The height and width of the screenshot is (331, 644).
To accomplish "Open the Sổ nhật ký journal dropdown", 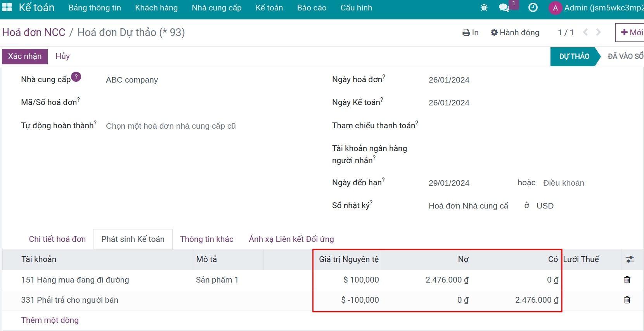I will pyautogui.click(x=468, y=206).
